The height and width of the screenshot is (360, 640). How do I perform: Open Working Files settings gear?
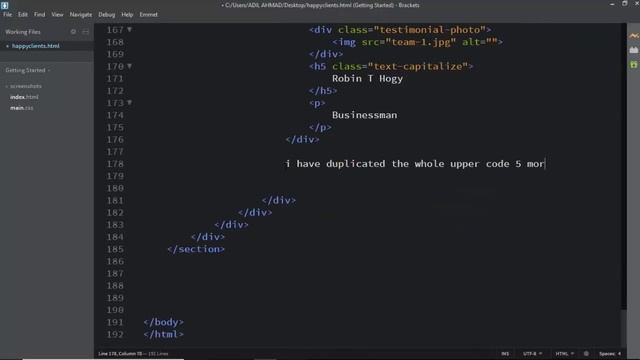click(x=73, y=31)
